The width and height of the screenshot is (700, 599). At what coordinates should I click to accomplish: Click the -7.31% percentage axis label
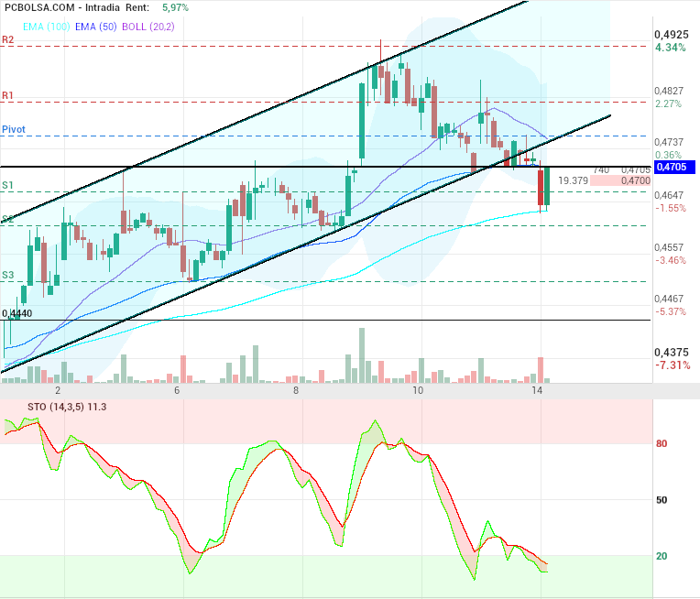coord(672,365)
